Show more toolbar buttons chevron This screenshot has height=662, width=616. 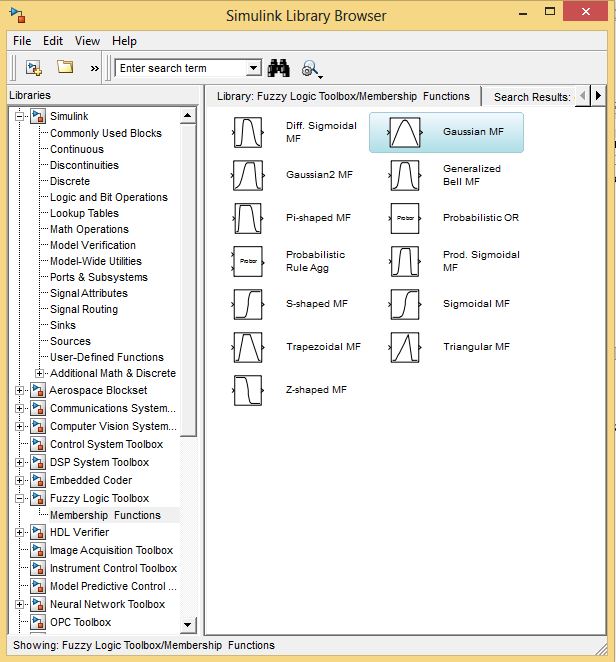click(95, 68)
